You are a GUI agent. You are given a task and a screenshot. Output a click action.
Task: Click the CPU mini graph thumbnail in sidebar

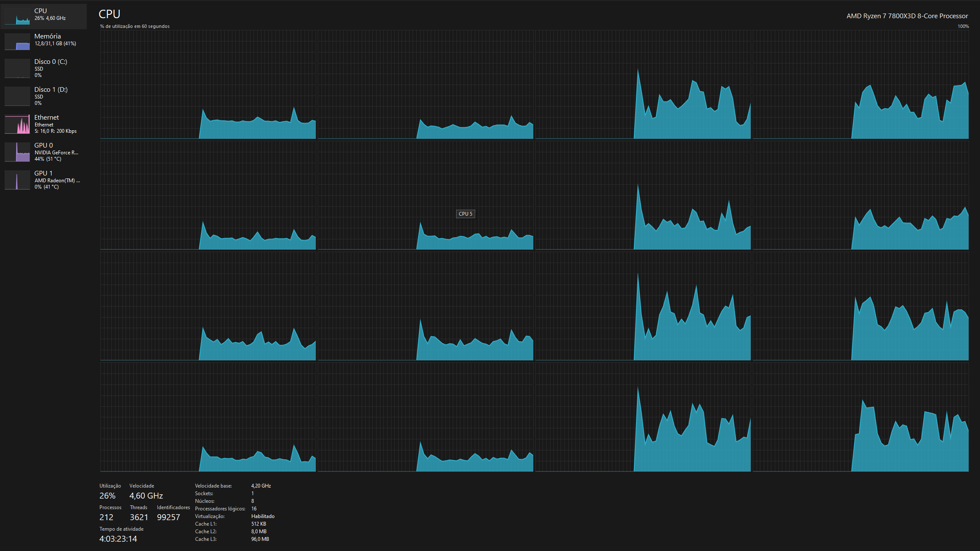(x=17, y=16)
